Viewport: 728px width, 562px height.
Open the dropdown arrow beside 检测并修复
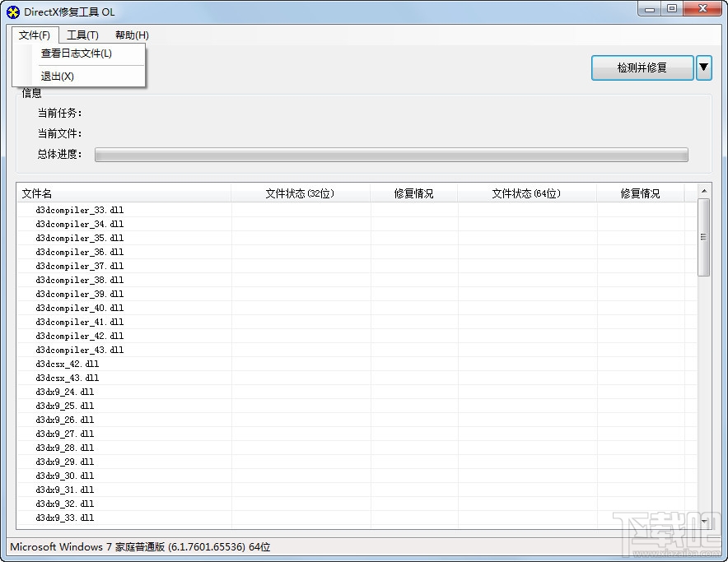(705, 67)
